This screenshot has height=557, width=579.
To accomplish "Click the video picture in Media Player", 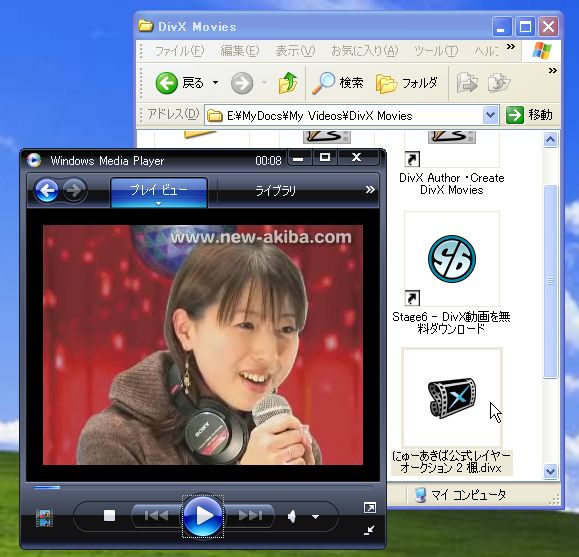I will [x=203, y=345].
